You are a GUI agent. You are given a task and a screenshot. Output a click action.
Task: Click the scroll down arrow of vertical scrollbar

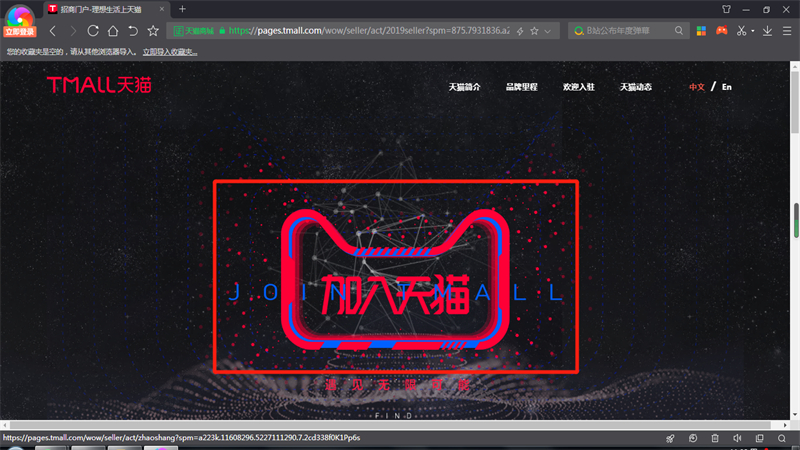click(795, 415)
